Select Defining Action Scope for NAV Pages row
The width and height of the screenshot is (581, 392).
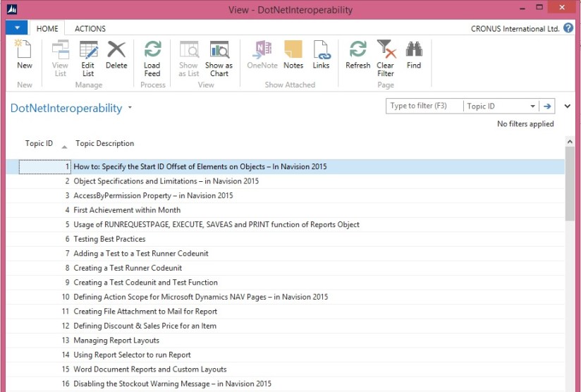286,297
